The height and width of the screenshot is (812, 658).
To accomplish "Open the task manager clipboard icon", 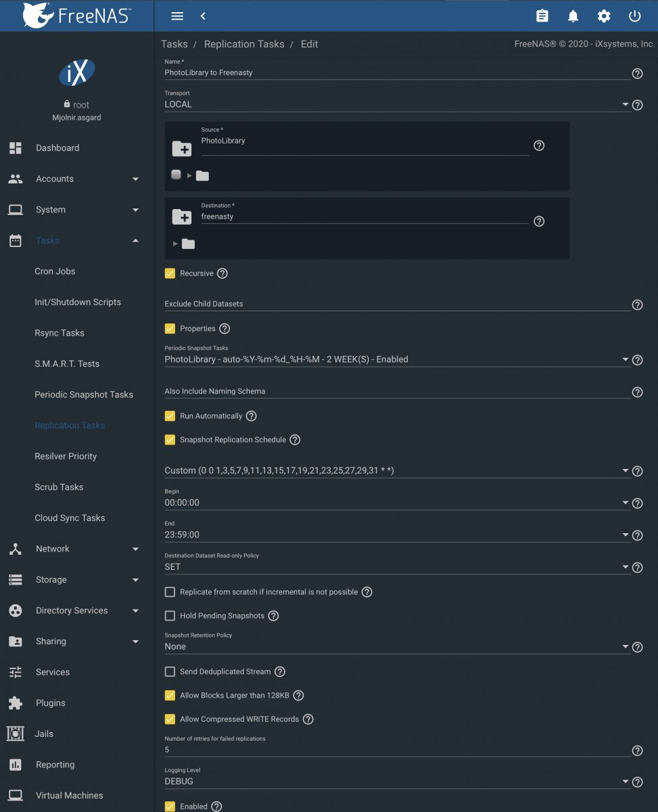I will click(542, 16).
